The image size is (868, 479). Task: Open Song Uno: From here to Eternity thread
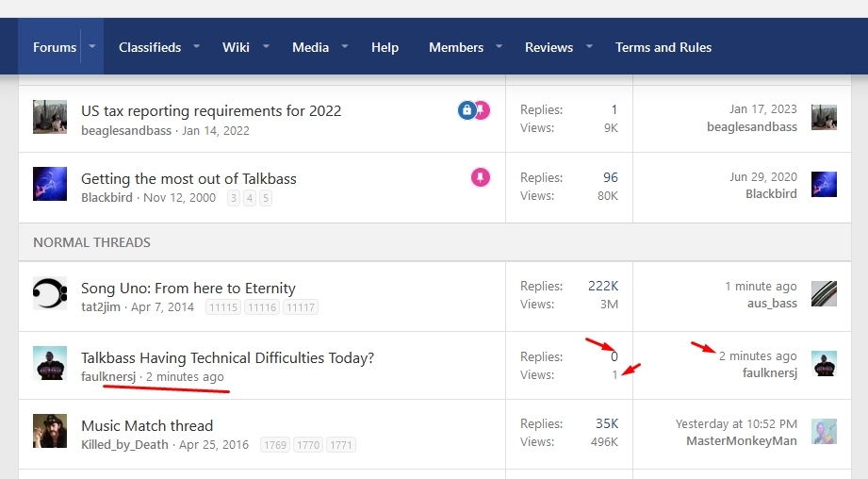(188, 288)
